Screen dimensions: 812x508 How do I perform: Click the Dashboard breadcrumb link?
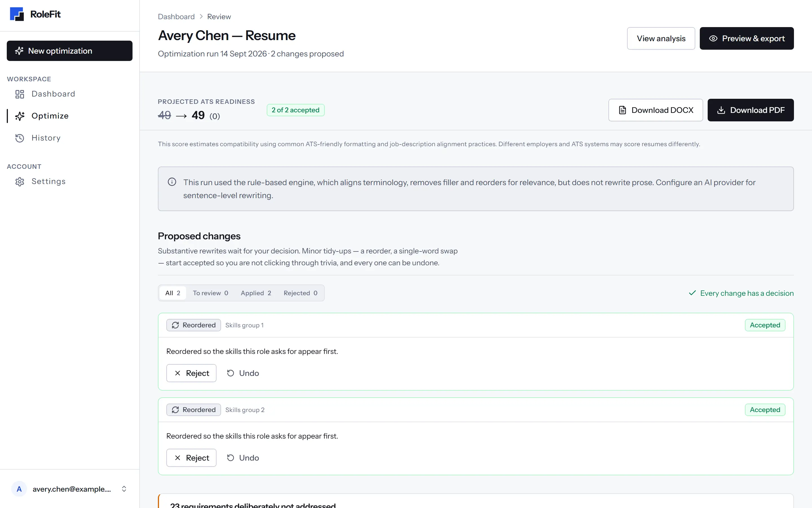pyautogui.click(x=176, y=16)
